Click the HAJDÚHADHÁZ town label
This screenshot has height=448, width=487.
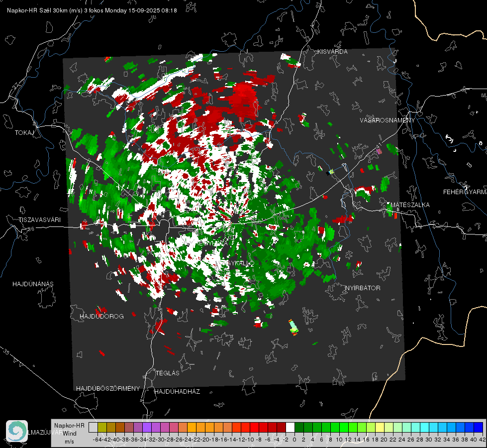tap(177, 392)
